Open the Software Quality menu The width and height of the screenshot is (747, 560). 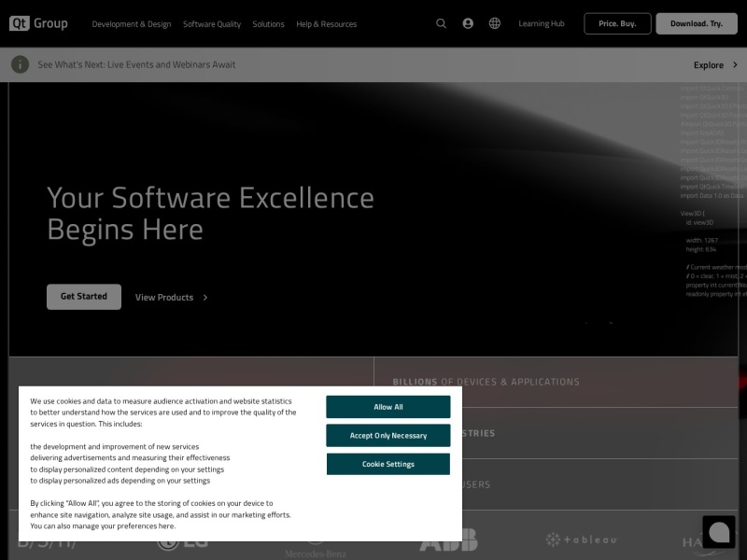(212, 24)
